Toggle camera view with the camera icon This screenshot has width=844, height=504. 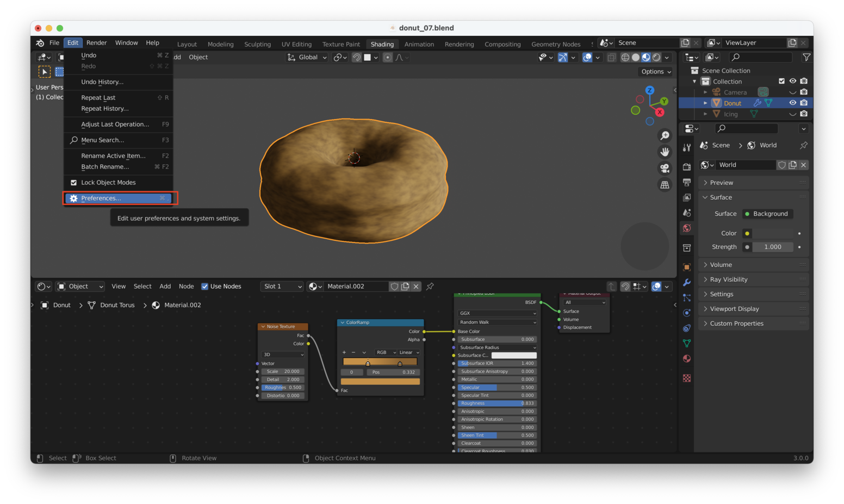[x=665, y=168]
